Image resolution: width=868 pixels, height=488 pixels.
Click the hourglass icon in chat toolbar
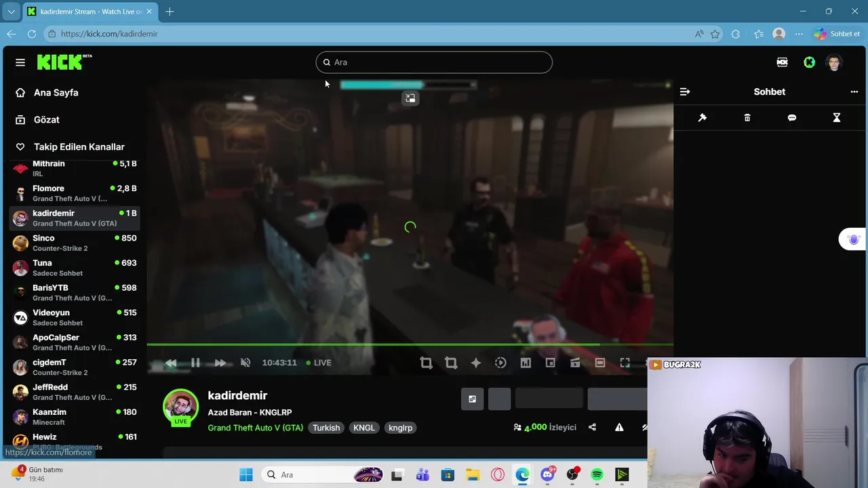click(x=837, y=118)
